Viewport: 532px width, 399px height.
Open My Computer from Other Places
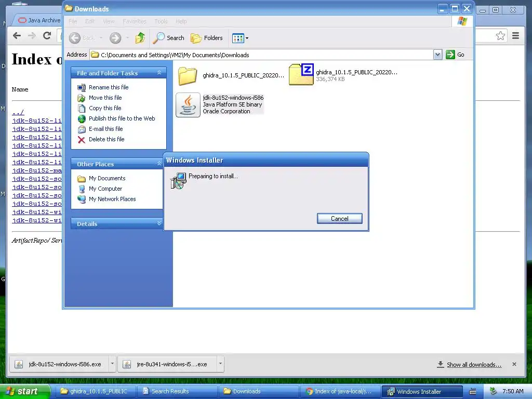coord(105,189)
